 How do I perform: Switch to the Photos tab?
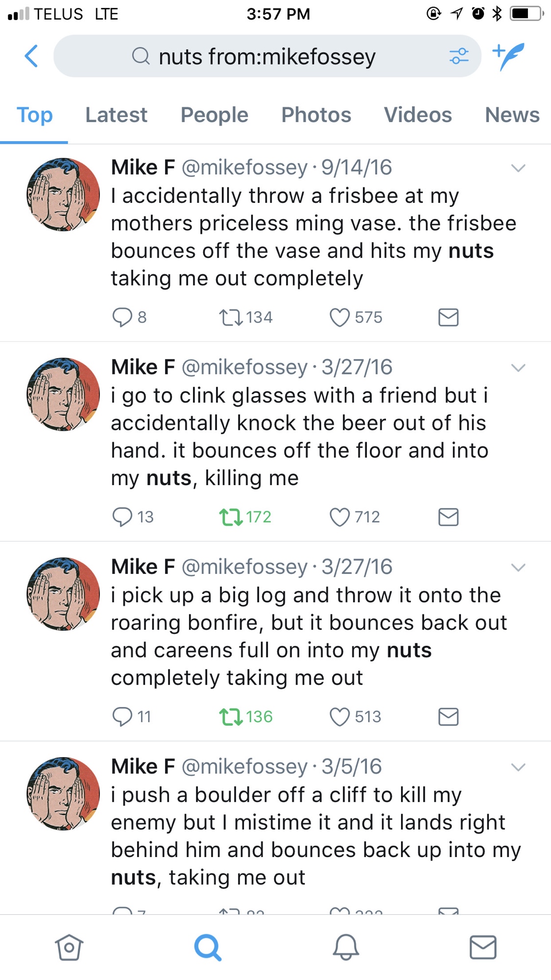pyautogui.click(x=316, y=115)
